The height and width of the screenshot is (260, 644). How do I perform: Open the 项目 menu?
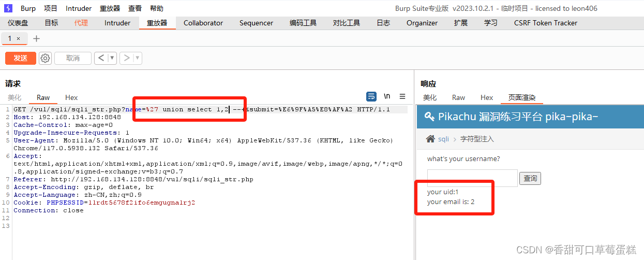[51, 8]
